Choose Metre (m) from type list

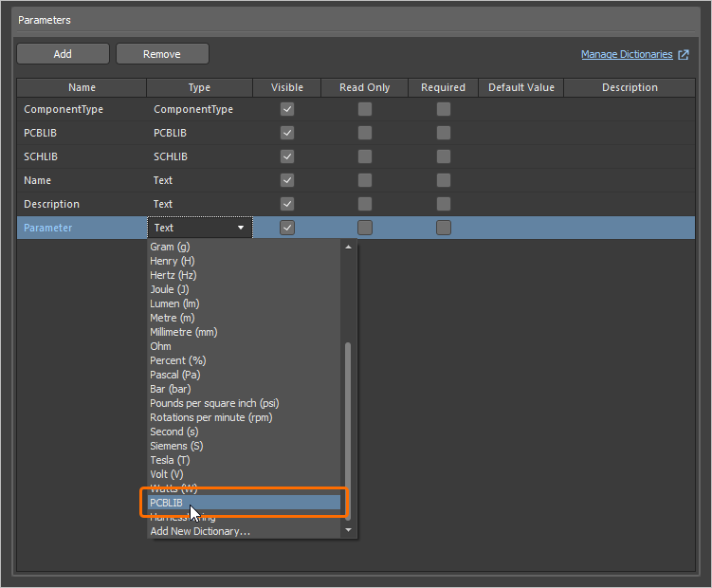tap(245, 318)
